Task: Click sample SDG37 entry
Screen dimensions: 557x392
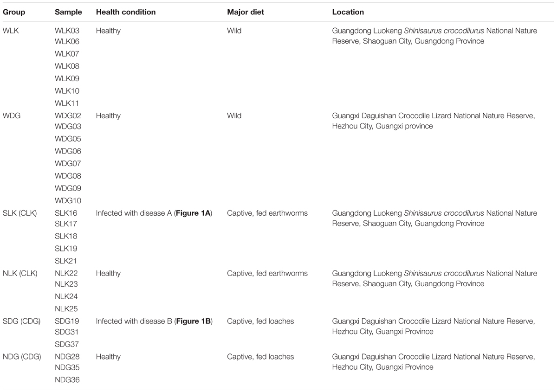Action: point(67,345)
